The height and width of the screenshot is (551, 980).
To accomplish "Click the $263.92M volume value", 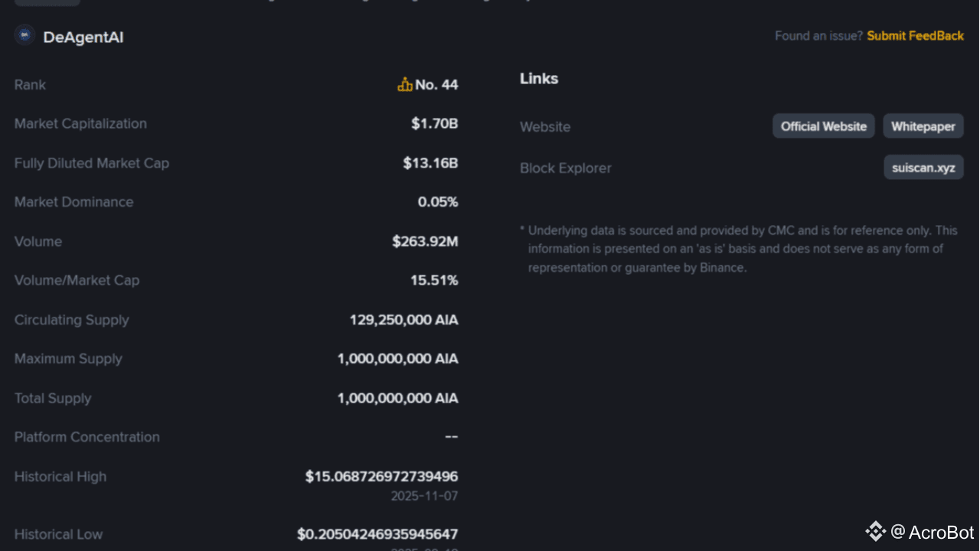I will point(425,242).
